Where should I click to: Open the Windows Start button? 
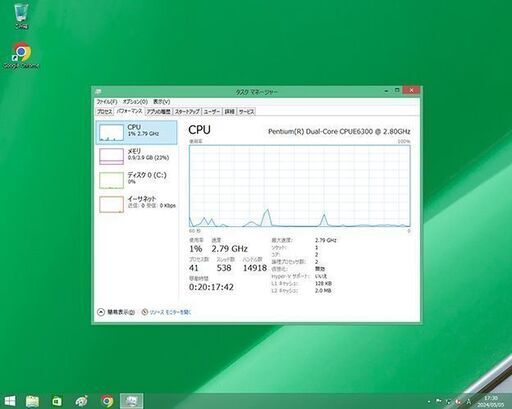point(10,401)
